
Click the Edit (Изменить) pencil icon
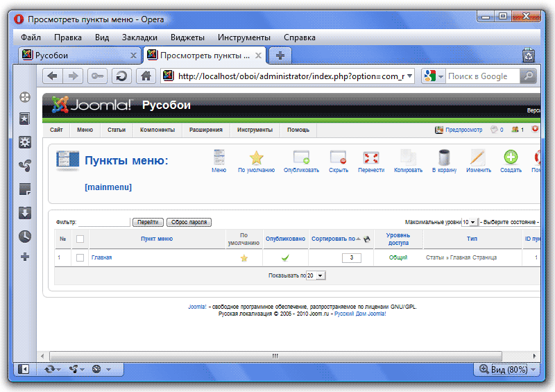click(x=478, y=158)
